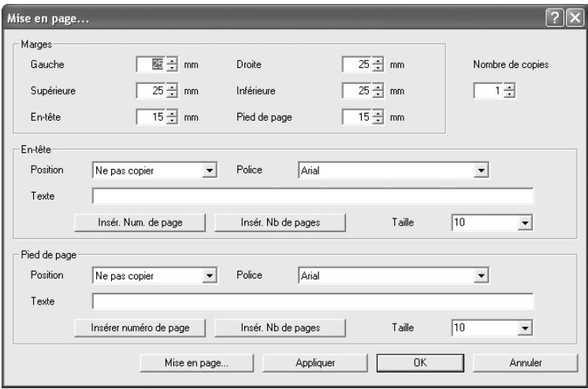The image size is (588, 389).
Task: Click Insér. Num. de page button
Action: click(x=140, y=223)
